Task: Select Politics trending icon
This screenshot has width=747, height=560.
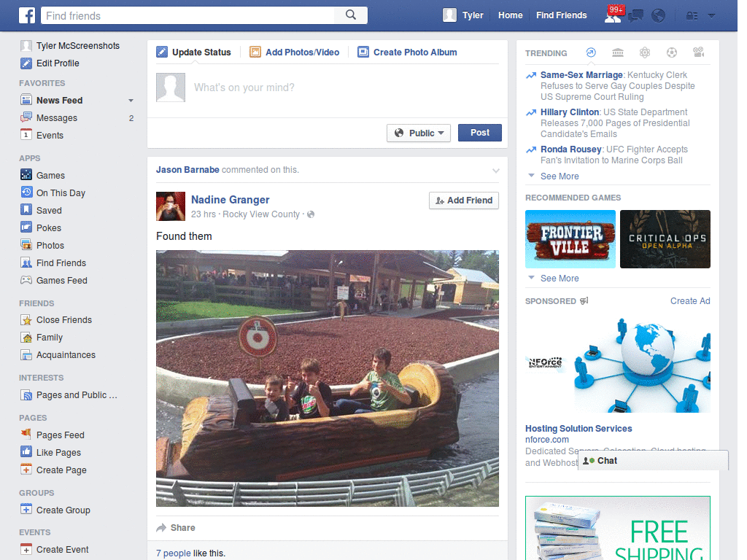Action: (x=618, y=52)
